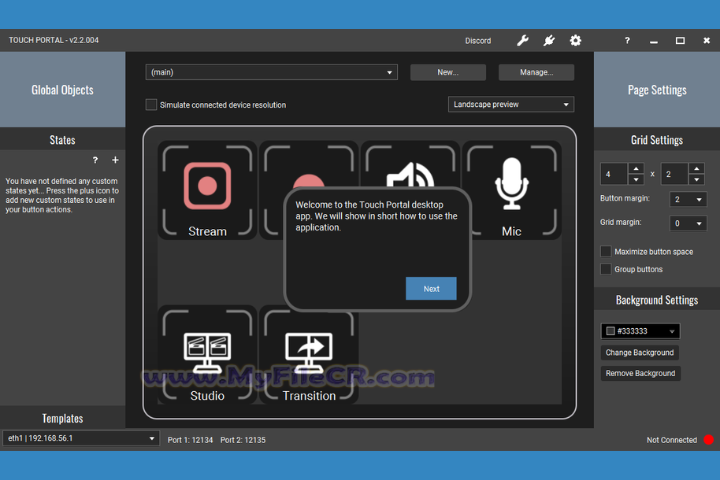The image size is (720, 480).
Task: Enable Group buttons checkbox
Action: tap(606, 269)
